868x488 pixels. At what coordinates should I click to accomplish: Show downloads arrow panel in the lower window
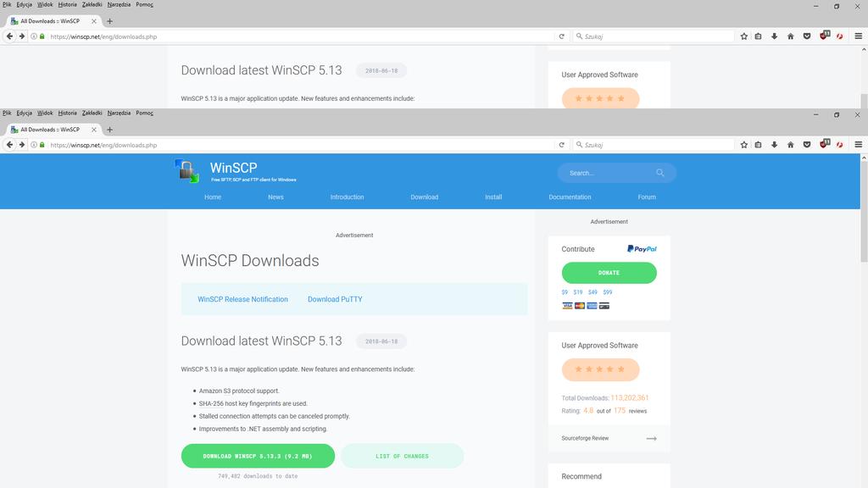point(775,145)
